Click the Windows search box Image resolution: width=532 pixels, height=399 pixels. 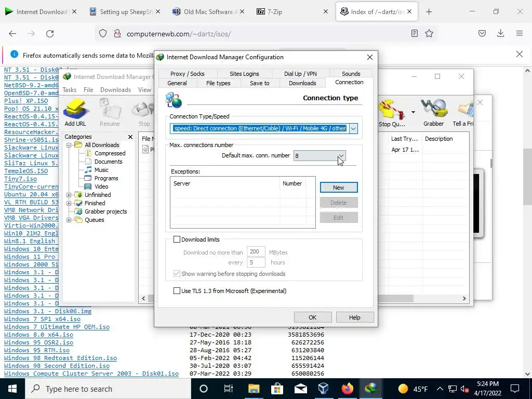(x=109, y=389)
